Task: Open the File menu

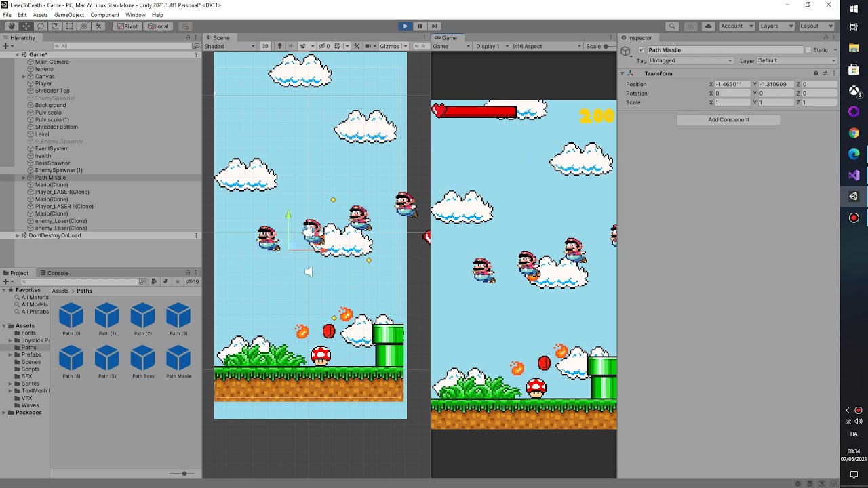Action: tap(7, 15)
